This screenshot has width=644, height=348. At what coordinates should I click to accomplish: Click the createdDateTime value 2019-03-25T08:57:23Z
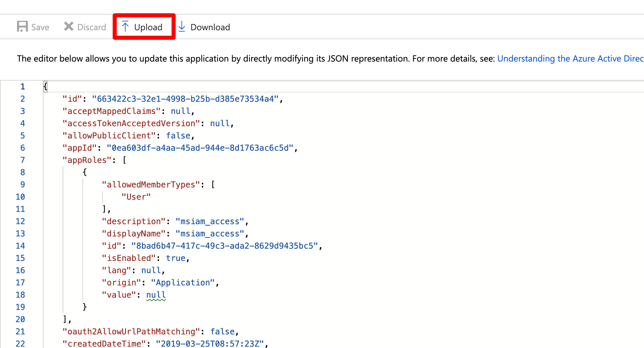point(210,344)
